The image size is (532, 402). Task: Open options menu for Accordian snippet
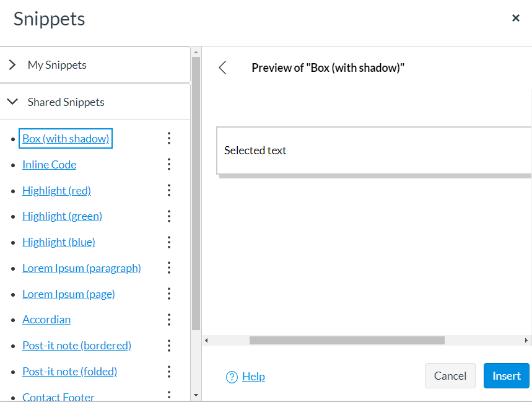(x=169, y=320)
